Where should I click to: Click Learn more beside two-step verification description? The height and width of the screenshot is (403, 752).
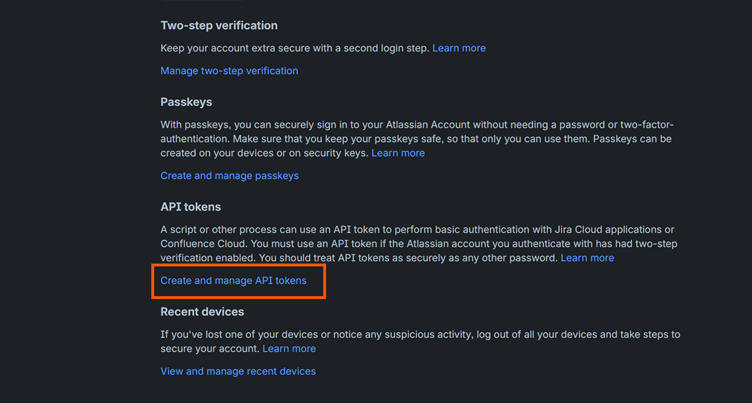pos(459,48)
